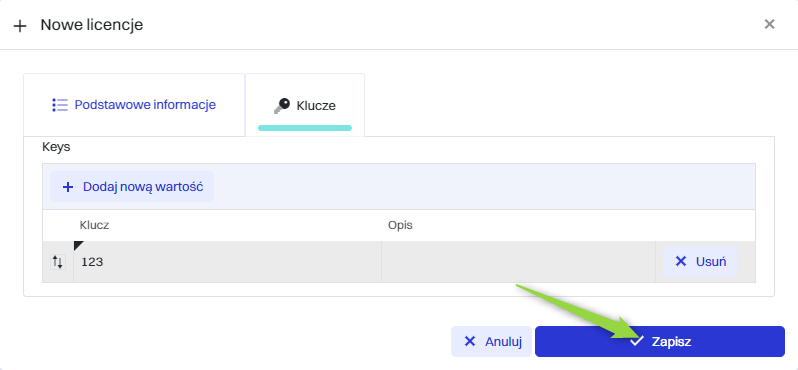Save the license with Zapisz
The height and width of the screenshot is (370, 798).
[660, 341]
